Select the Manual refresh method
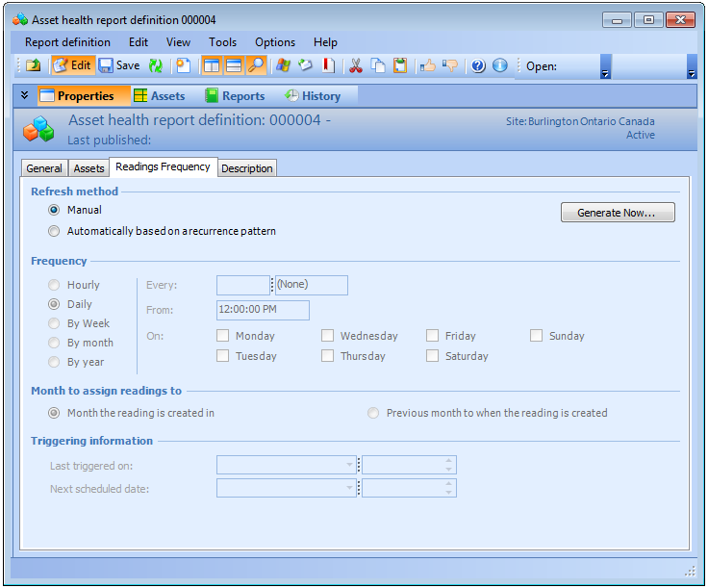 55,210
